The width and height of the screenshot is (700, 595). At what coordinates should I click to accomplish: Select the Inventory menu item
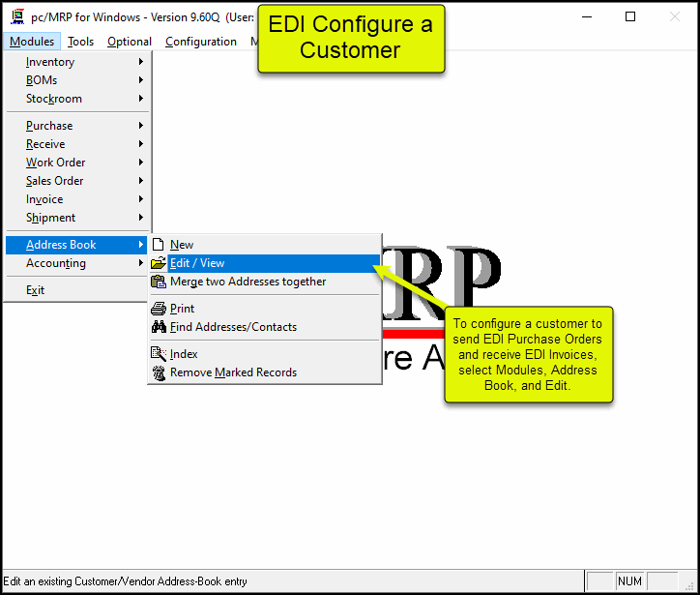point(76,62)
